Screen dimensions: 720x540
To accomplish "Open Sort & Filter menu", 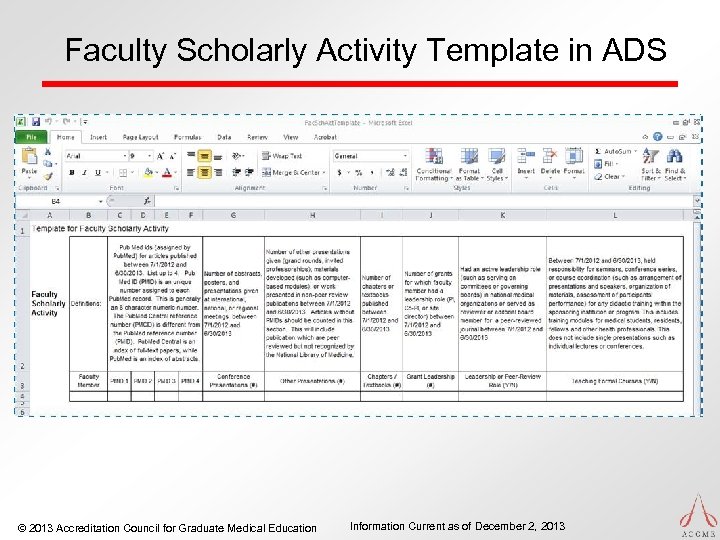I will coord(650,164).
